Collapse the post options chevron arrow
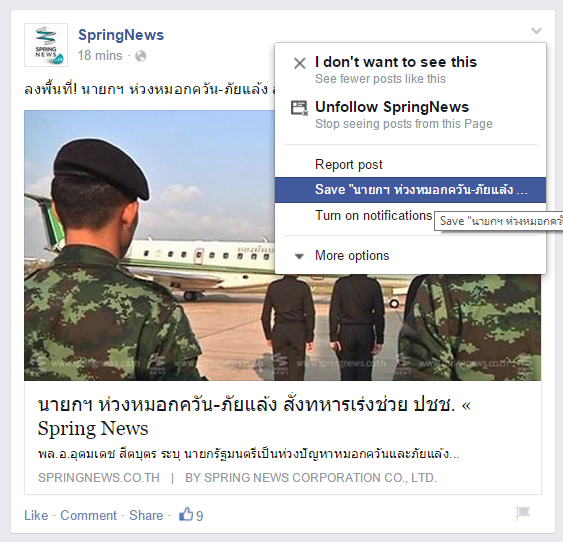 [x=536, y=31]
